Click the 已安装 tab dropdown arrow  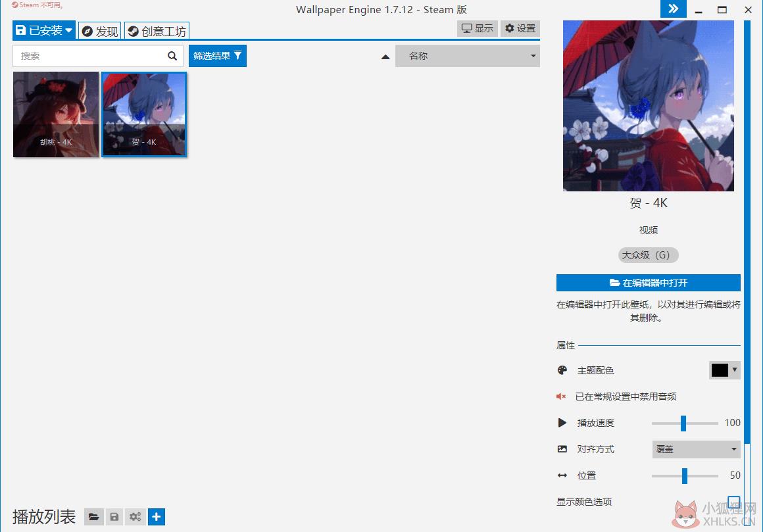(x=68, y=31)
